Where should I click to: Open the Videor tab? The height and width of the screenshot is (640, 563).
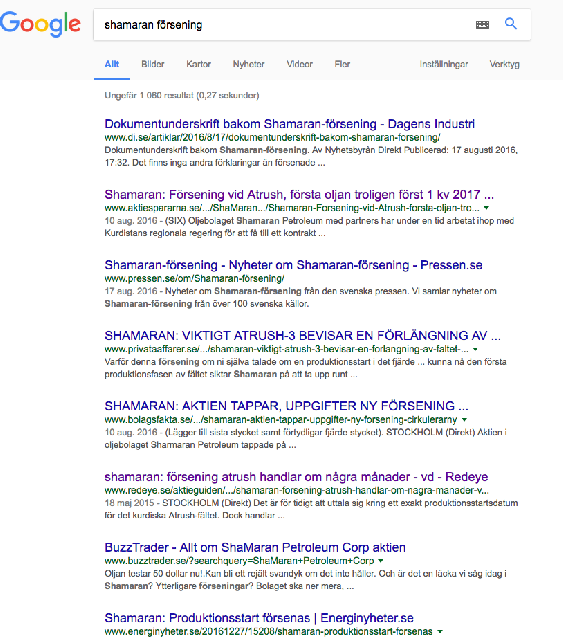coord(300,64)
